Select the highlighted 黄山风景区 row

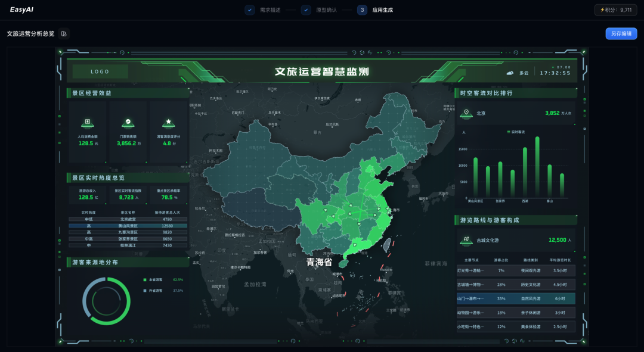tap(128, 226)
